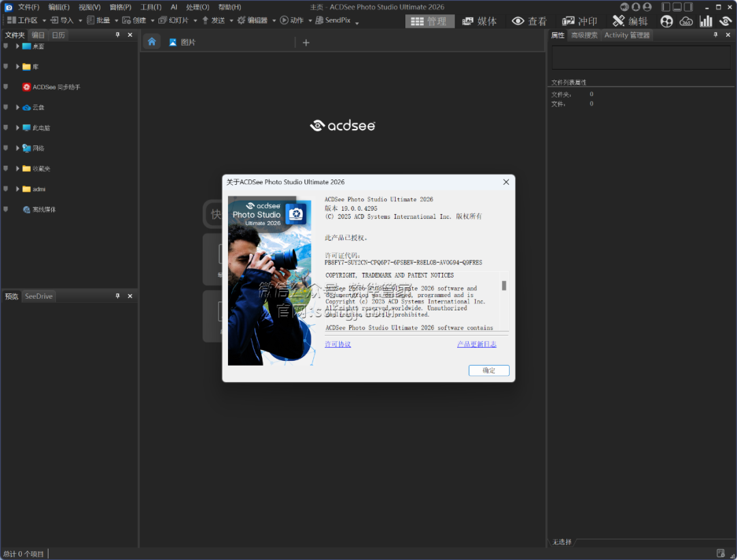Open the 许可协议 link
This screenshot has width=737, height=560.
coord(338,344)
